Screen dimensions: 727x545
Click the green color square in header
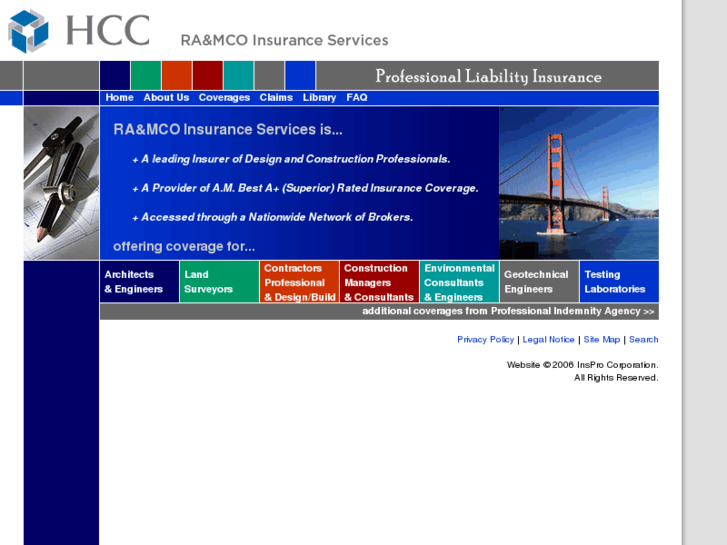click(146, 75)
